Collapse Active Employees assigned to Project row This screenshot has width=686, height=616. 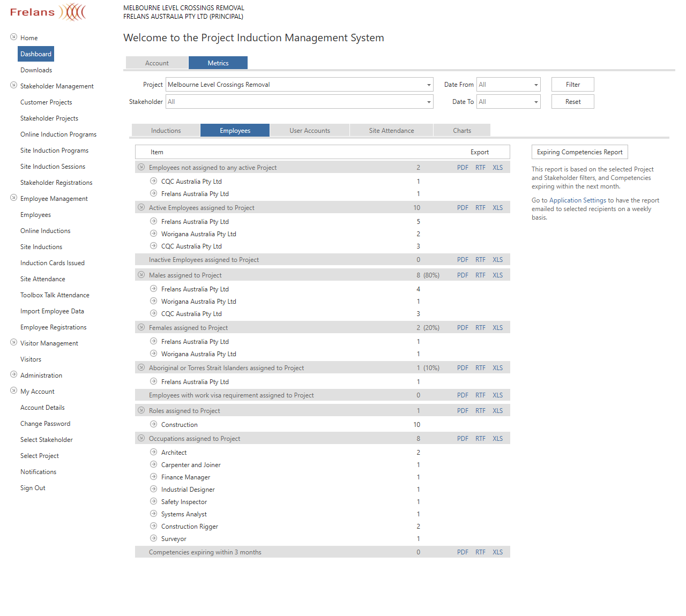click(141, 207)
